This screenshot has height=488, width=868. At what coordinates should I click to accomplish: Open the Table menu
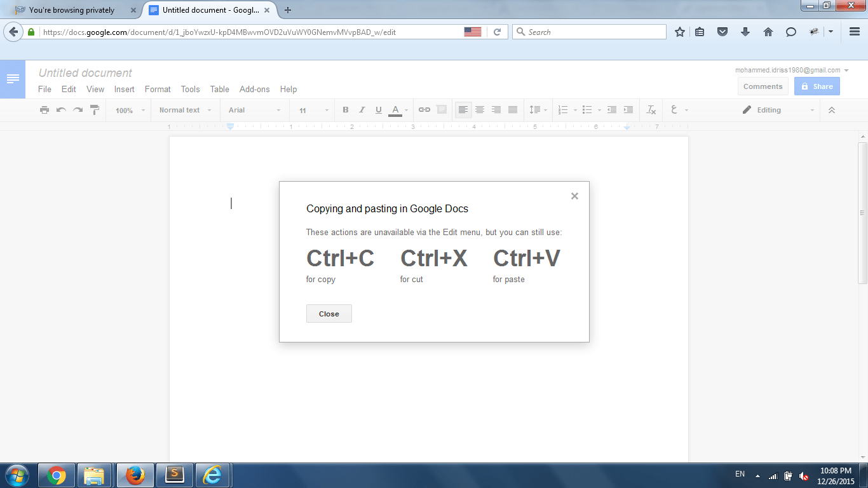click(220, 89)
